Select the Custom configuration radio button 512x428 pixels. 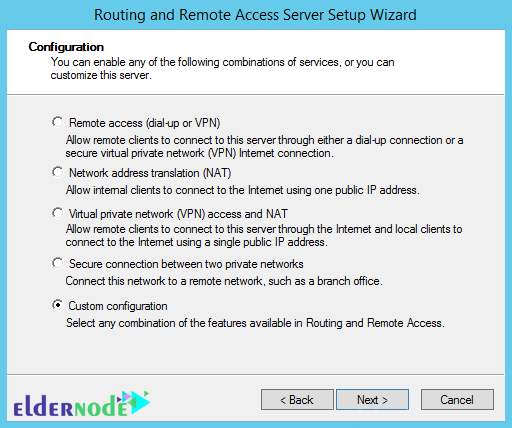(57, 305)
